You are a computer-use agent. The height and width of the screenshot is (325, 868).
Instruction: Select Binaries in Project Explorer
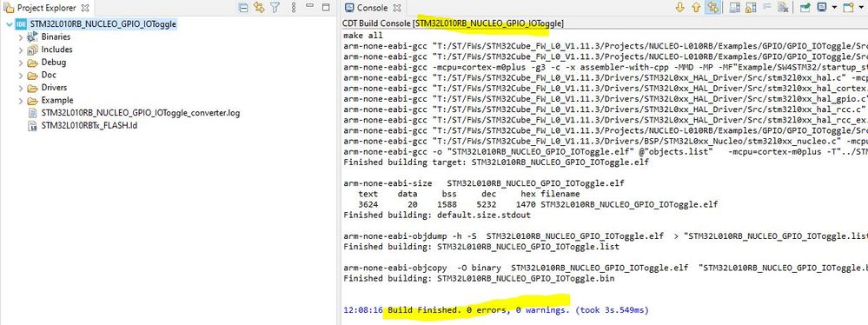point(56,37)
